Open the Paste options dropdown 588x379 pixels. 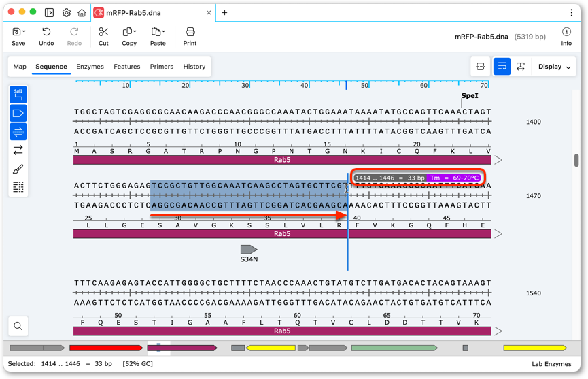[x=164, y=32]
